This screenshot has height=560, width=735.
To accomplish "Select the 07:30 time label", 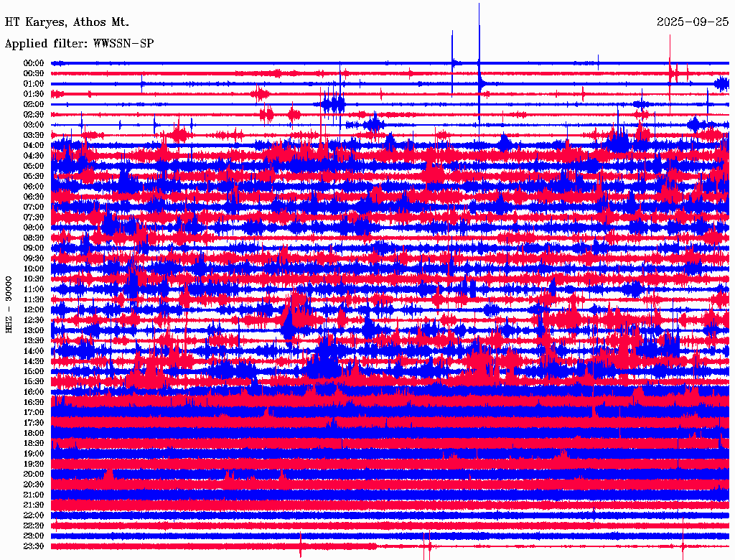I will click(x=33, y=218).
